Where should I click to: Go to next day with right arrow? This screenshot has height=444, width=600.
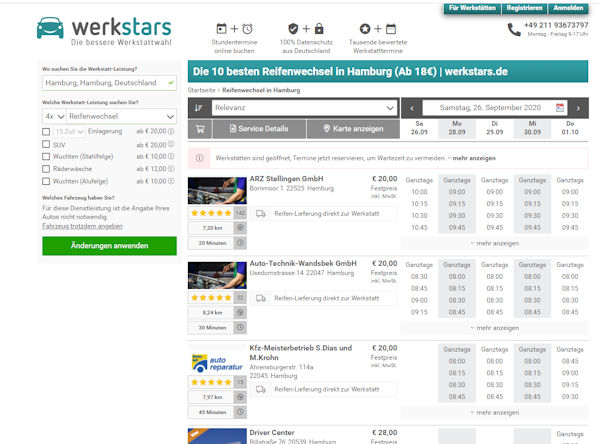[x=578, y=108]
